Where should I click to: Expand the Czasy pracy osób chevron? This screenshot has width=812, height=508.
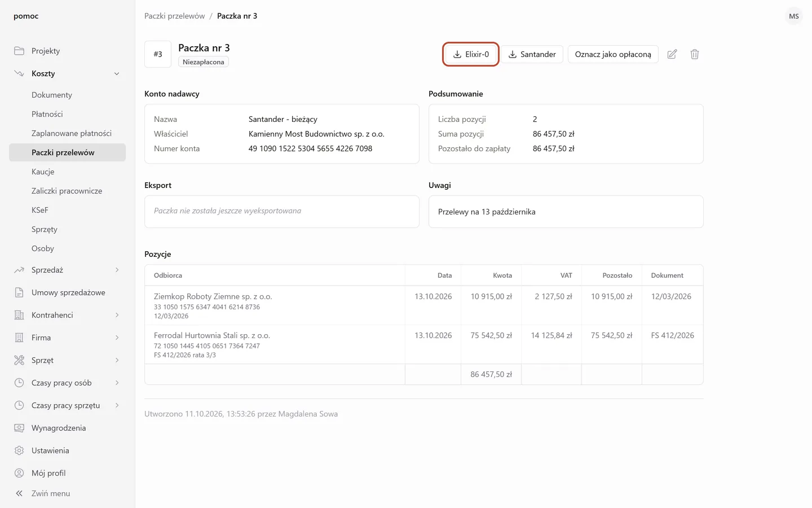coord(117,383)
